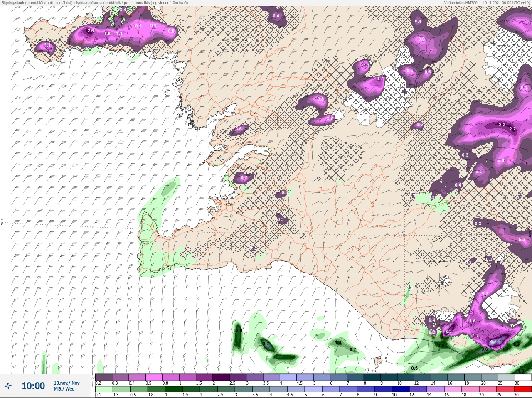Image resolution: width=532 pixels, height=398 pixels.
Task: Pick the first mauve 0.2 snow legend swatch
Action: (x=103, y=377)
